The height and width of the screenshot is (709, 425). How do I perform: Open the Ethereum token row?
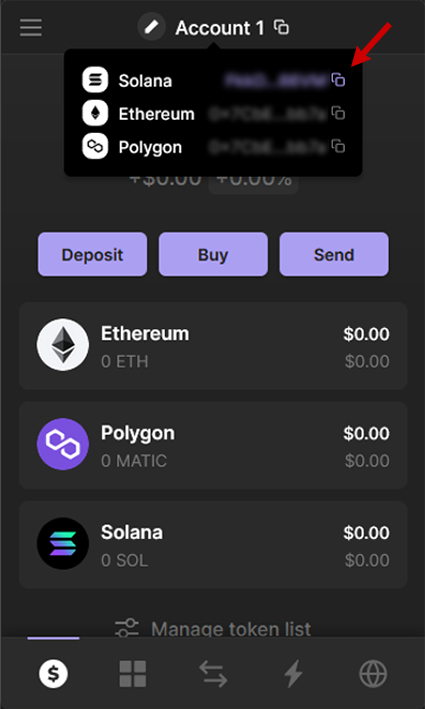point(213,346)
